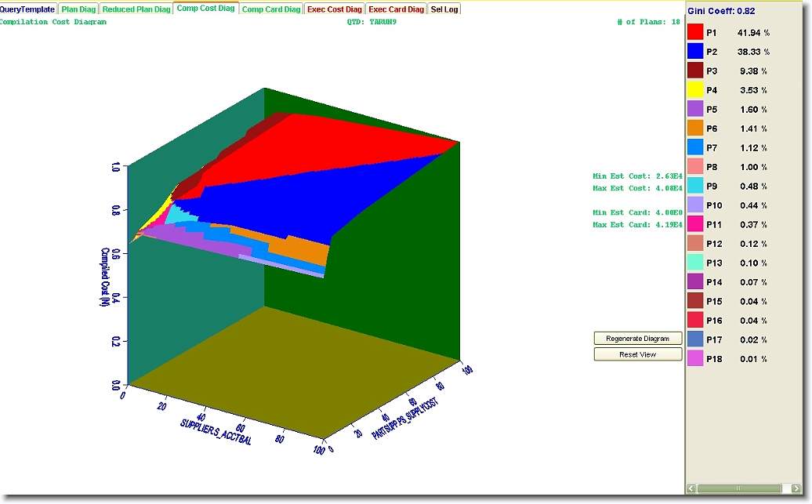
Task: Click the cyan P9 color swatch
Action: tap(694, 186)
